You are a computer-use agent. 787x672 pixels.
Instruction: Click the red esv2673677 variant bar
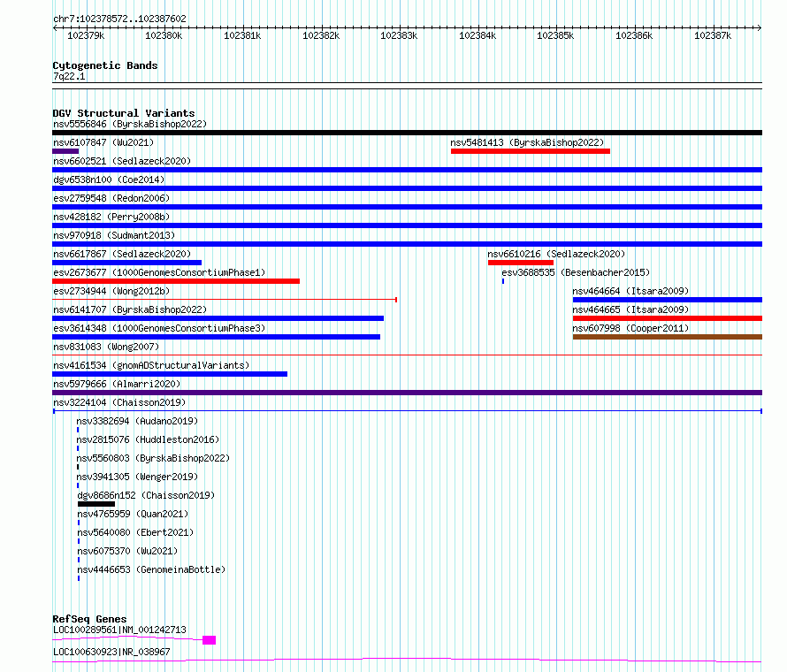click(176, 281)
